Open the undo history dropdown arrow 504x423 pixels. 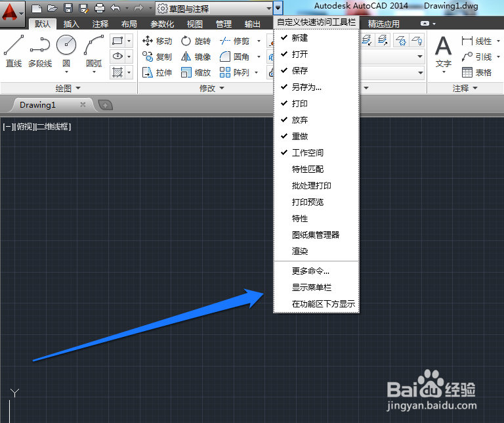coord(127,9)
